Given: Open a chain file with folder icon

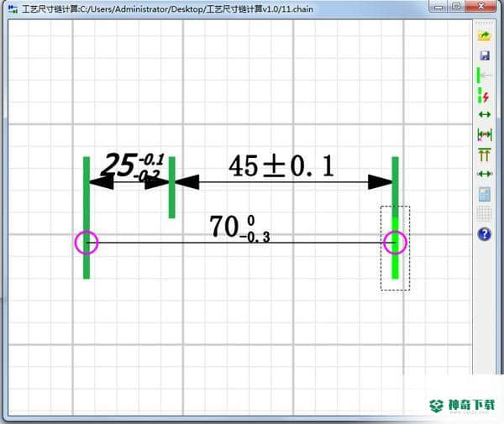Looking at the screenshot, I should pos(484,36).
